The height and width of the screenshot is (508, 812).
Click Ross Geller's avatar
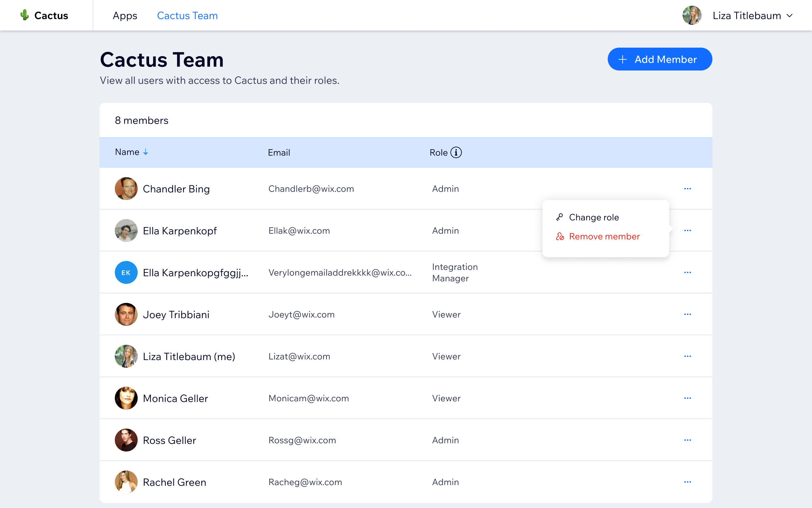(x=126, y=440)
